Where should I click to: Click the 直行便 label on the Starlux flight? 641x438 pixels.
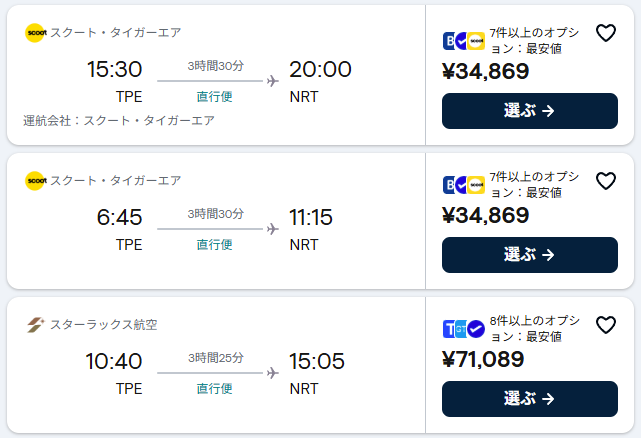tap(214, 389)
